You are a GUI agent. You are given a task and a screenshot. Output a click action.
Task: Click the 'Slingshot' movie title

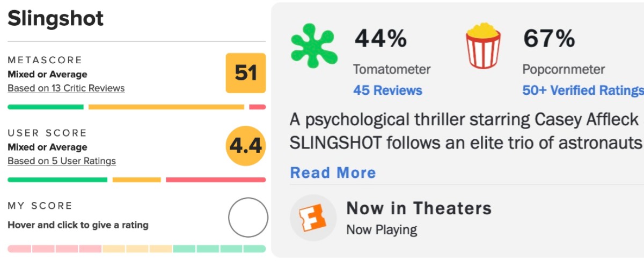[x=56, y=19]
